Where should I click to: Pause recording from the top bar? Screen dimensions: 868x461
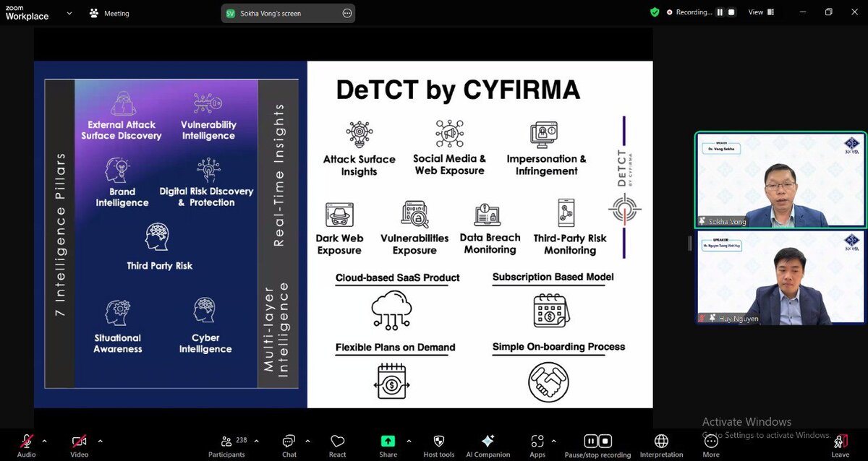point(720,12)
